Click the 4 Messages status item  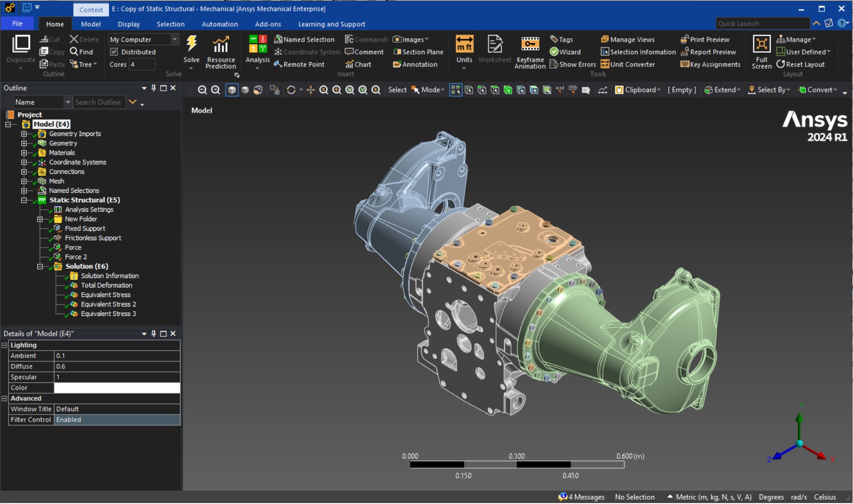pyautogui.click(x=582, y=497)
